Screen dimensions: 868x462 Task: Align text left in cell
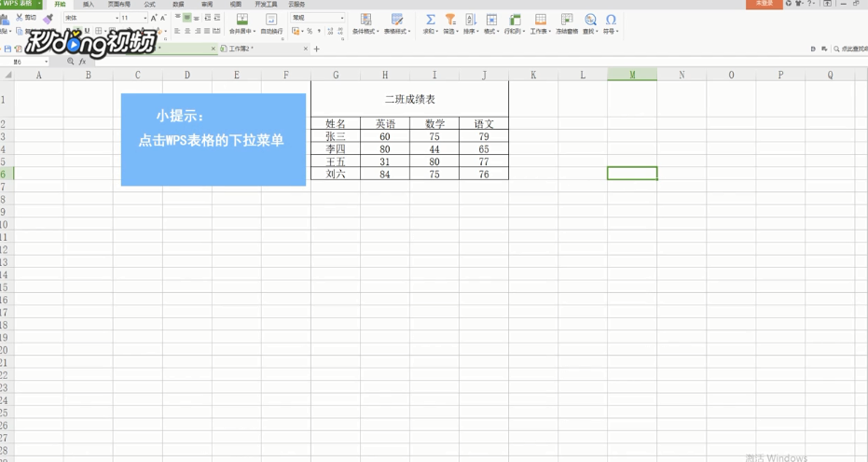click(178, 31)
